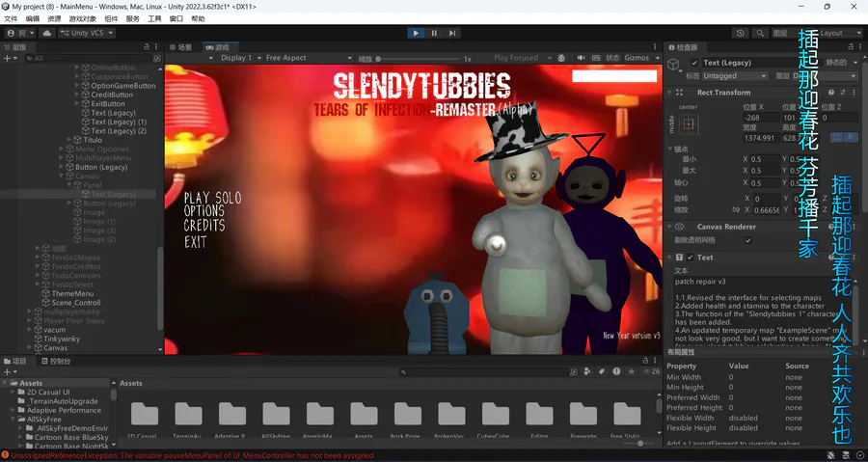The image size is (868, 462).
Task: Open the Untagged tag dropdown
Action: [735, 76]
